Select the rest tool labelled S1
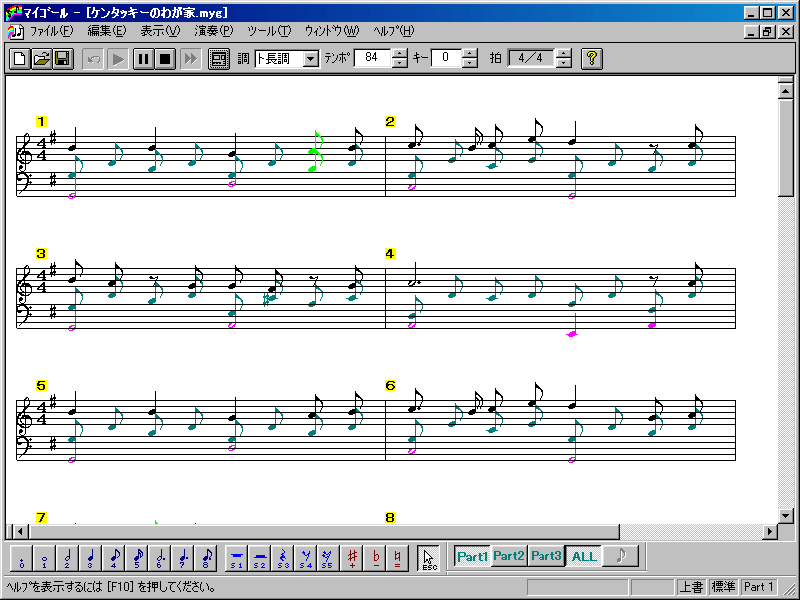Screen dimensions: 800x600 tap(236, 558)
